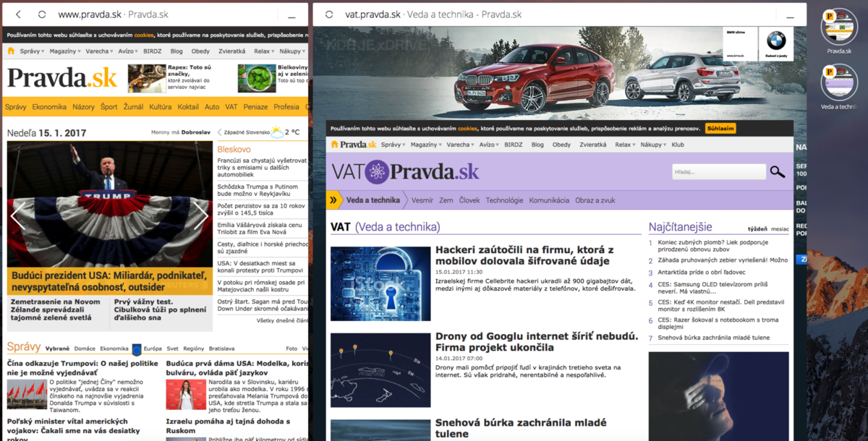Open Peniaze in the orange navigation bar
The image size is (868, 441).
tap(255, 107)
